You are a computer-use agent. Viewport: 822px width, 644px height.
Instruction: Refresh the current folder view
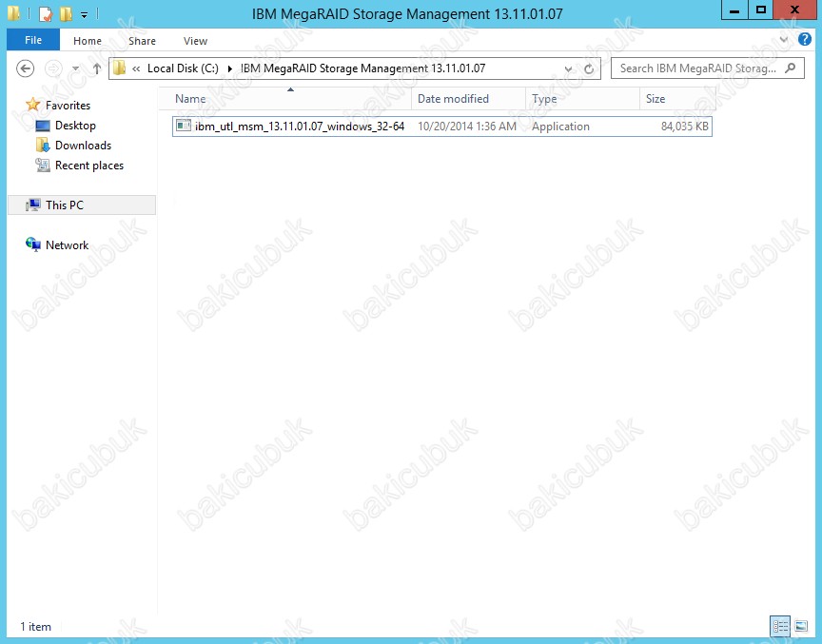pyautogui.click(x=589, y=68)
